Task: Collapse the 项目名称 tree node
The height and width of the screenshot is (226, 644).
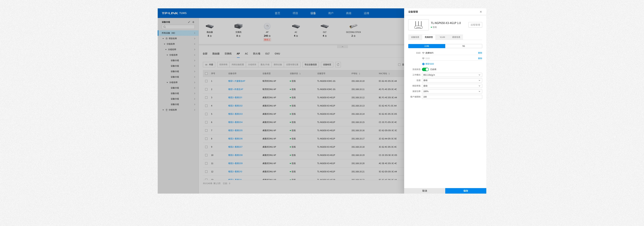Action: 163,39
